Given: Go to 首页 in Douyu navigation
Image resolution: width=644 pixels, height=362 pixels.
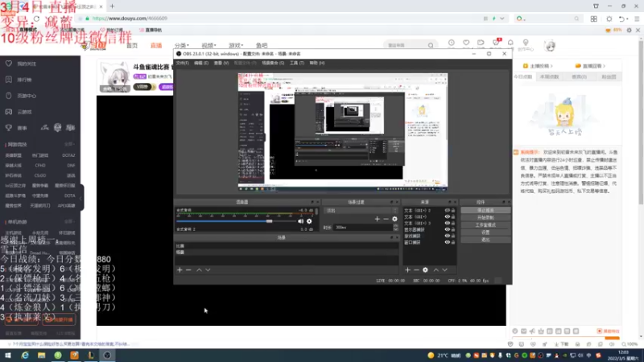Looking at the screenshot, I should coord(132,46).
